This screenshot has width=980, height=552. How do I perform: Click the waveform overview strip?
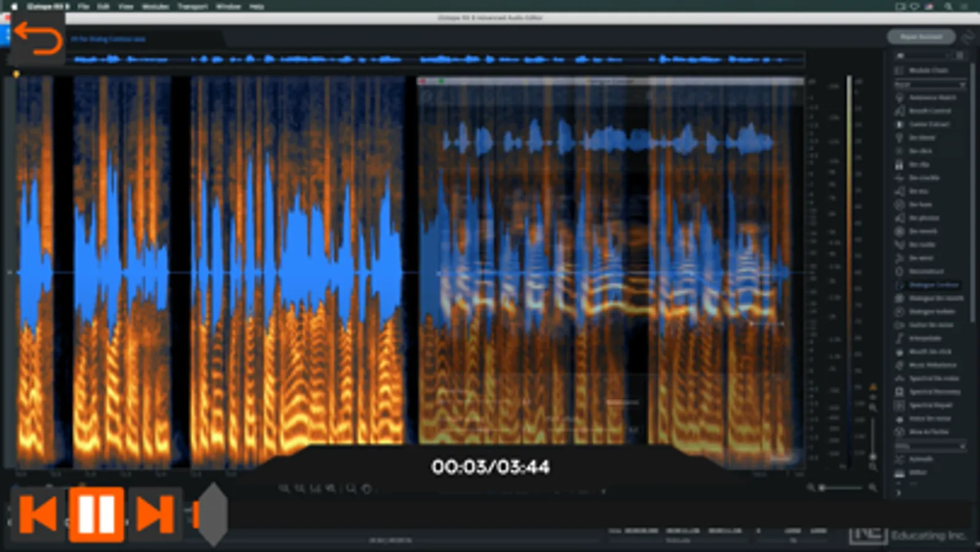pos(436,59)
